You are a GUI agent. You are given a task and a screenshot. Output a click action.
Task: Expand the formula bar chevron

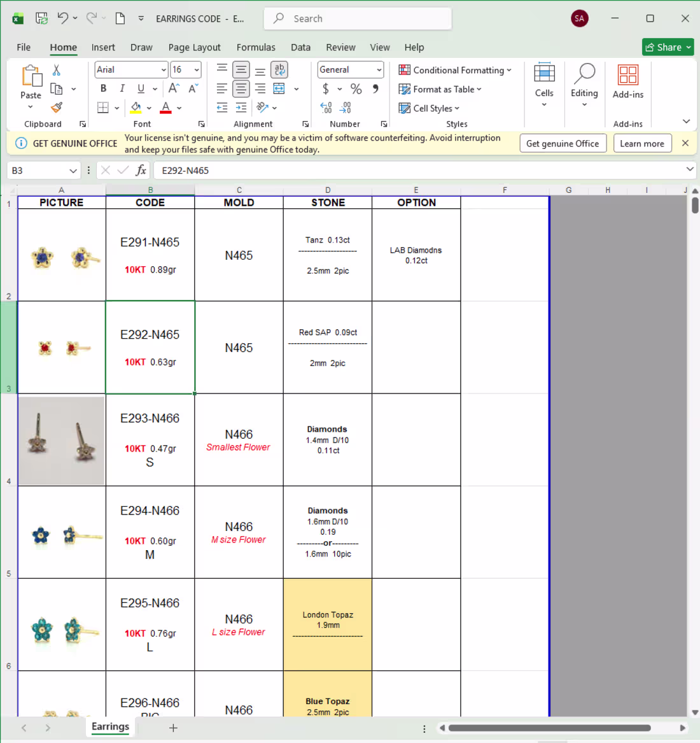point(690,169)
